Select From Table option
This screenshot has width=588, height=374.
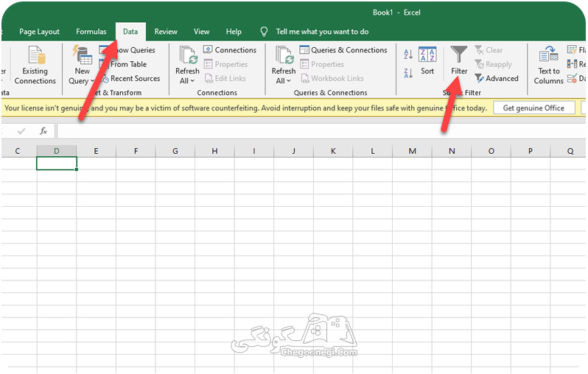pos(124,65)
